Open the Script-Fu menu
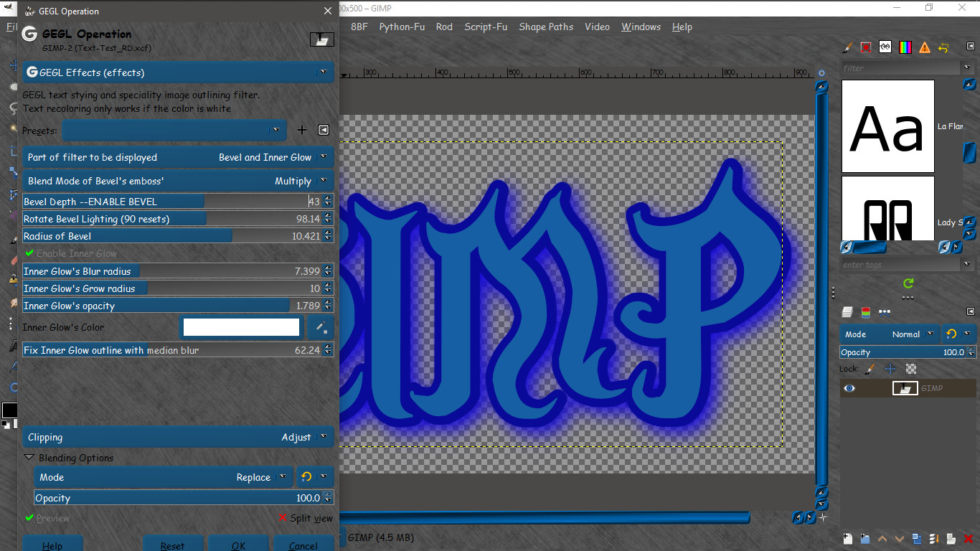This screenshot has width=980, height=551. (486, 27)
